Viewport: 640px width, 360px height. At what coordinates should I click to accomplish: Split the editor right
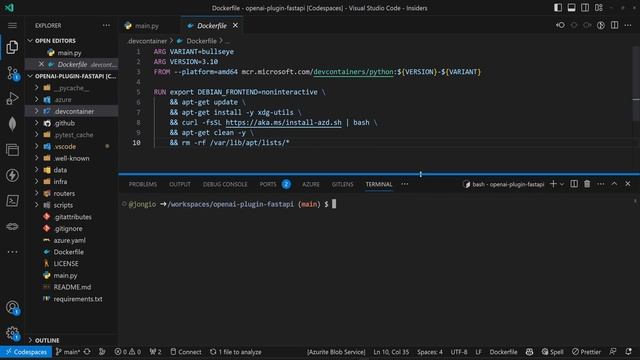[x=614, y=25]
